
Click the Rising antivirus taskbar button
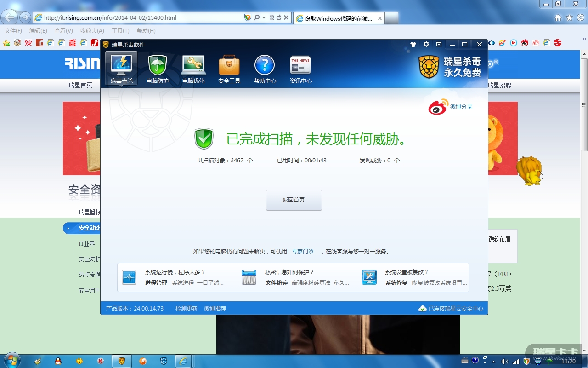tap(121, 361)
